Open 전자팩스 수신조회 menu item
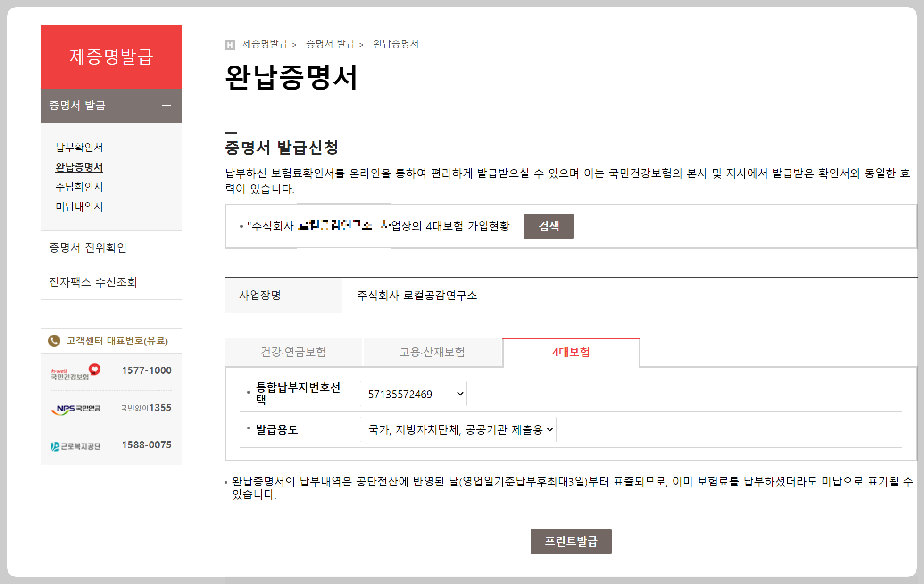This screenshot has width=924, height=584. 93,282
